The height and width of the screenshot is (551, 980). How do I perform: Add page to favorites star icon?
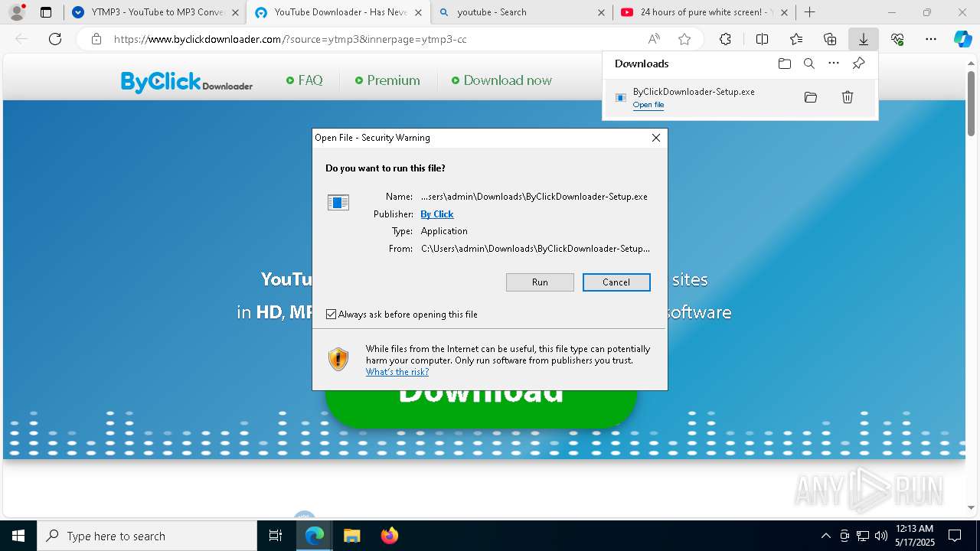point(684,39)
